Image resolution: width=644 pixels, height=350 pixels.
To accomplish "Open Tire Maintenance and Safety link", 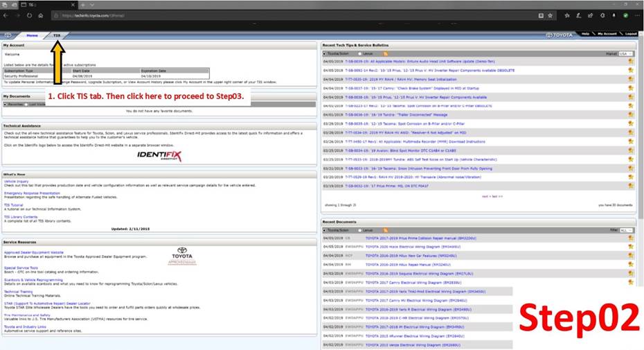I will (x=27, y=315).
